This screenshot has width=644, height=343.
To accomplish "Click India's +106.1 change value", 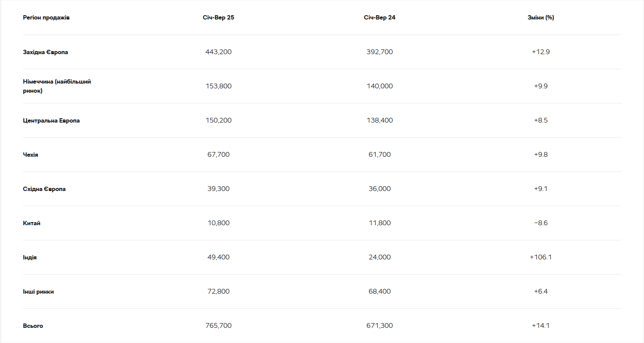I will (x=541, y=257).
